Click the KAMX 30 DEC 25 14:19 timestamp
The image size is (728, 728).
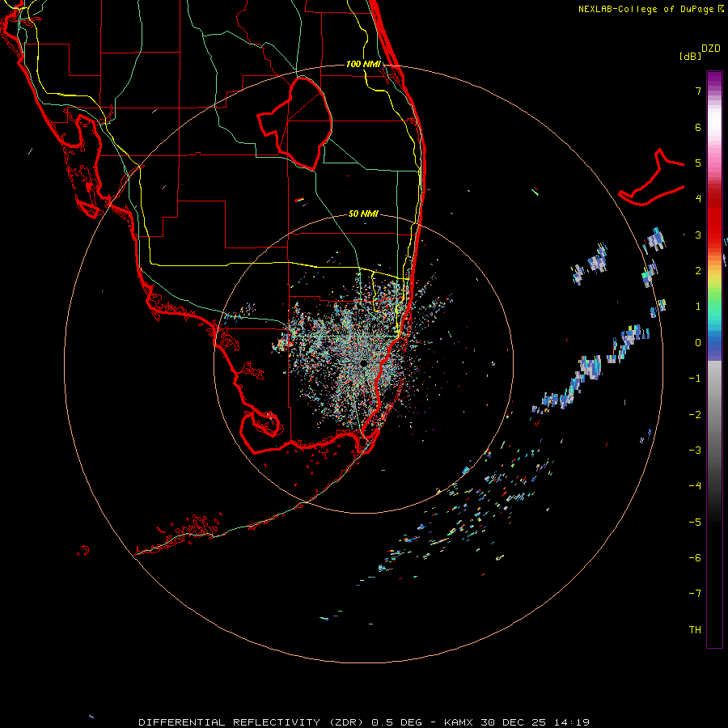517,722
